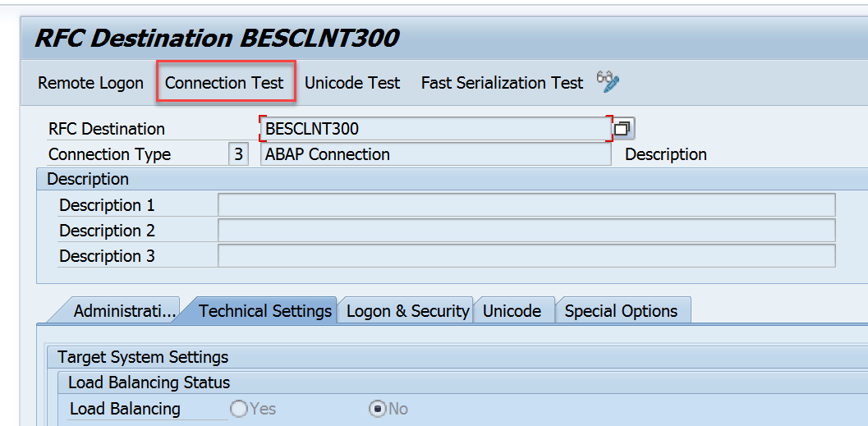Click the Connection Type code field
Screen dimensions: 868x426
point(238,154)
